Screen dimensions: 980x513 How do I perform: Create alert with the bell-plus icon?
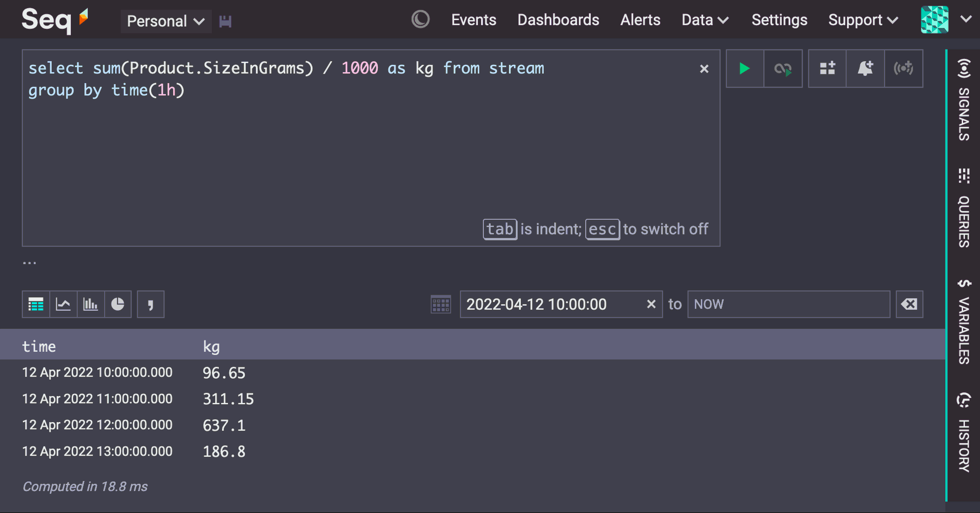click(865, 69)
